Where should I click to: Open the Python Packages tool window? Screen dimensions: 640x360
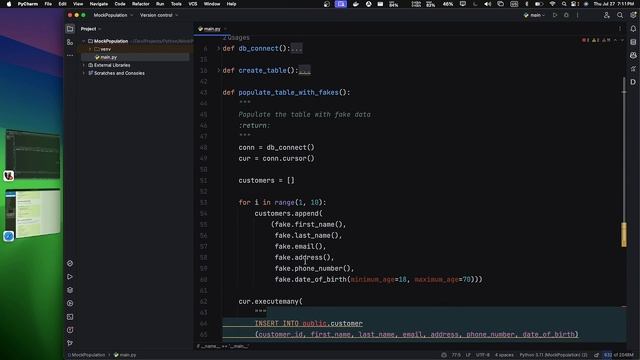(x=70, y=263)
